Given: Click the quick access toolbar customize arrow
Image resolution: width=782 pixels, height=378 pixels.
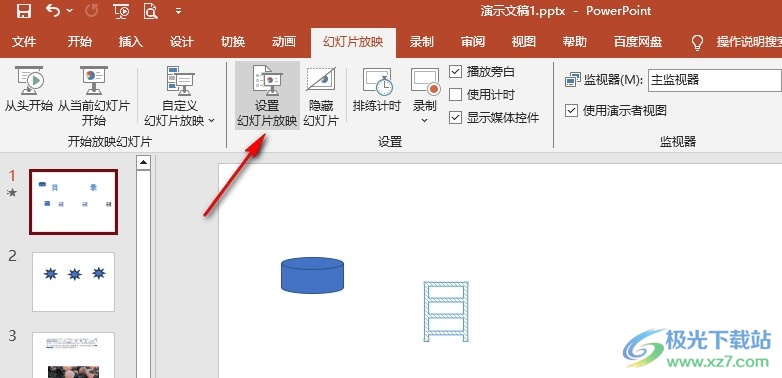Looking at the screenshot, I should (x=179, y=11).
